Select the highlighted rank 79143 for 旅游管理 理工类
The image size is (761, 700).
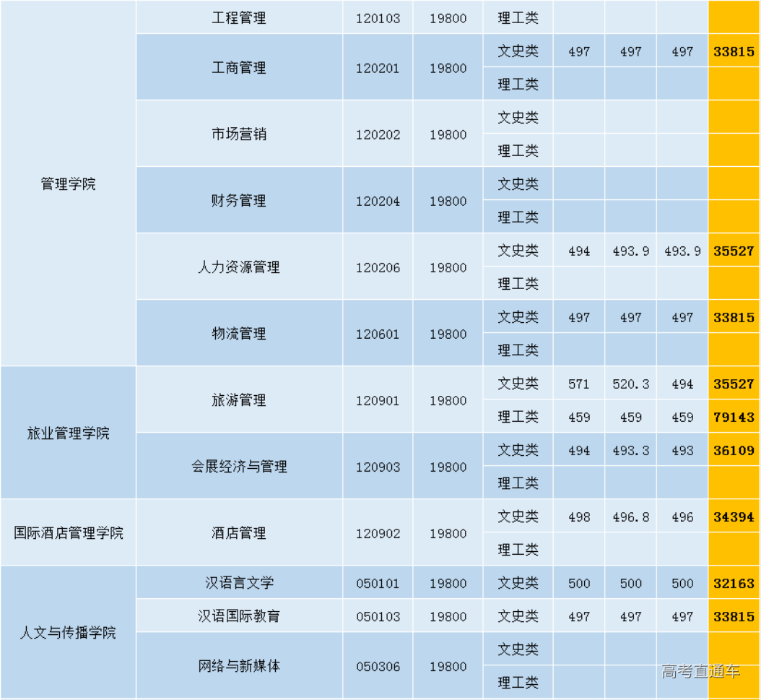[x=734, y=417]
